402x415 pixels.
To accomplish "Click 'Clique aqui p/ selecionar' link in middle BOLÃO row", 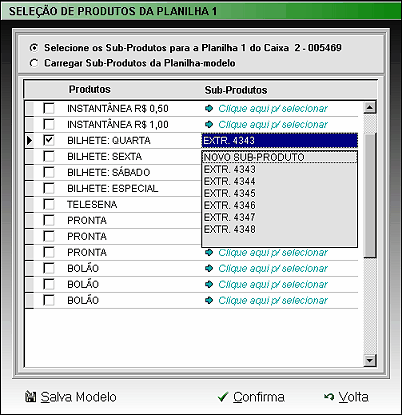I will pos(273,284).
